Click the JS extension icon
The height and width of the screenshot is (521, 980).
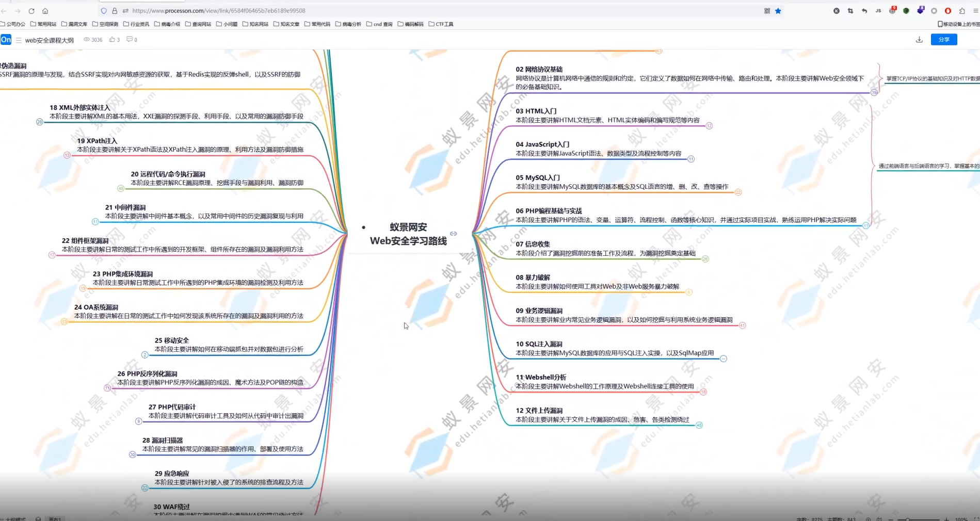click(878, 11)
